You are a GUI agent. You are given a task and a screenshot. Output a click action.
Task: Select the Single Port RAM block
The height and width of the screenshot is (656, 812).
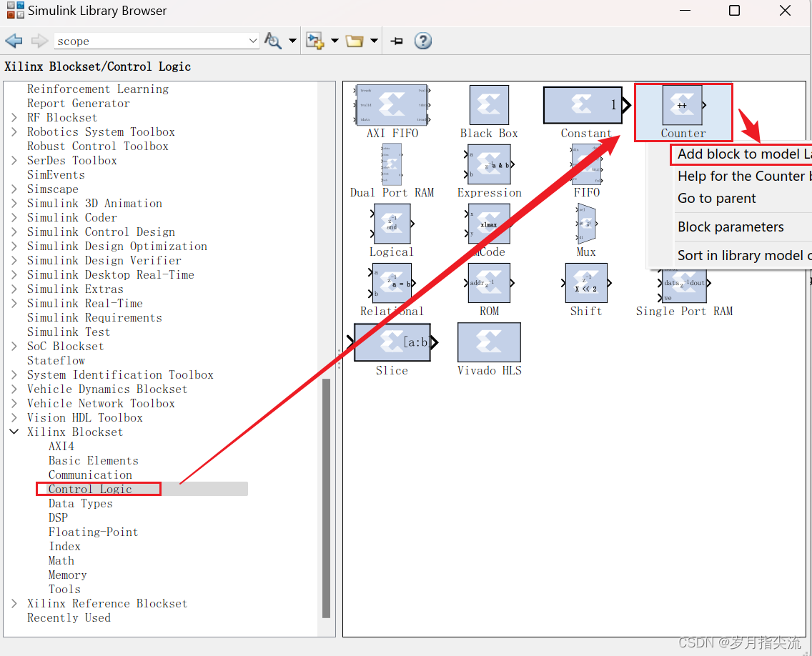click(684, 286)
